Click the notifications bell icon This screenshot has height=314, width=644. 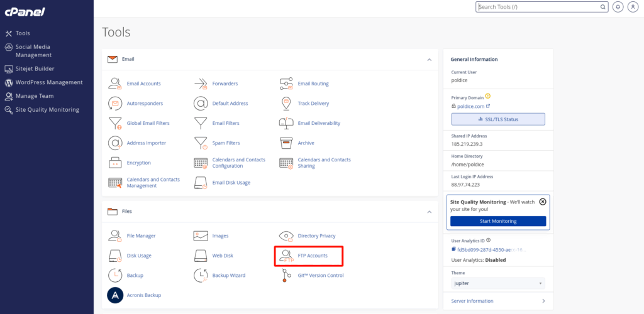[618, 7]
